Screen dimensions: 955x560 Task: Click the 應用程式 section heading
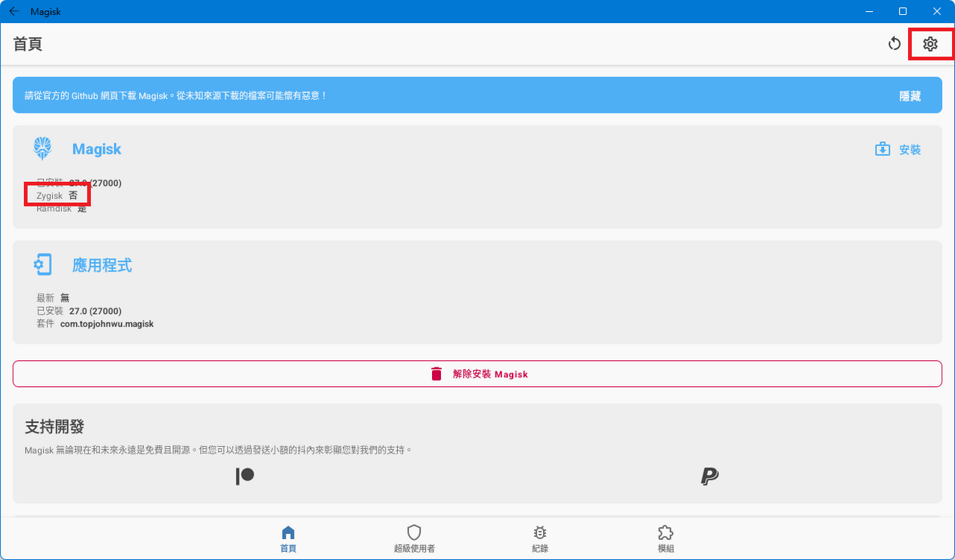[102, 265]
